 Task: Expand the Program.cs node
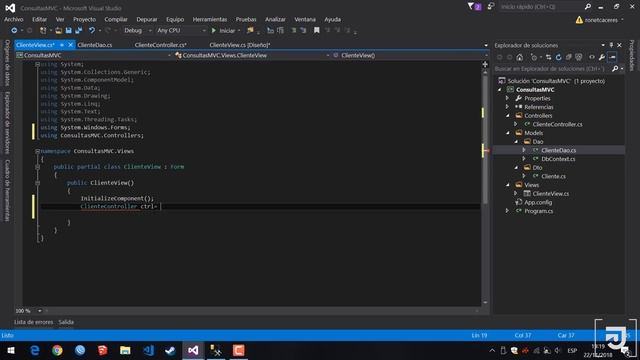coord(507,211)
